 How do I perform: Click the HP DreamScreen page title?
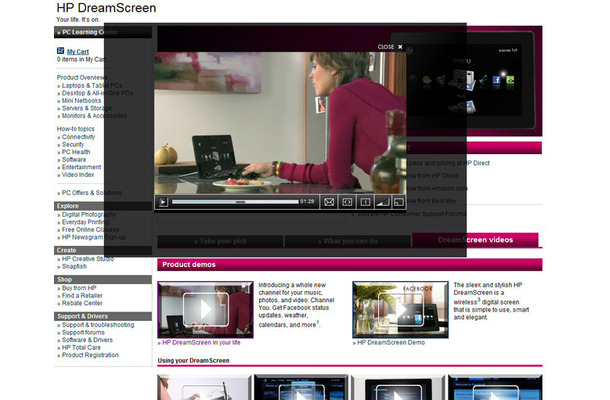106,8
